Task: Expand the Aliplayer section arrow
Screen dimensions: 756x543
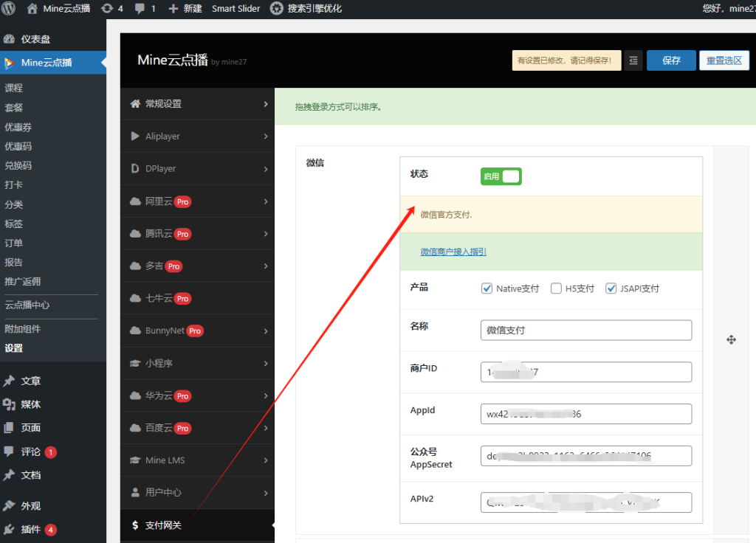Action: (266, 136)
